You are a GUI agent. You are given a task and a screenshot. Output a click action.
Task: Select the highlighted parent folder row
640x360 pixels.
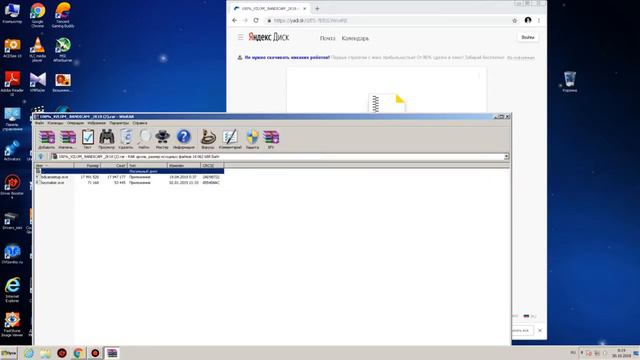129,171
